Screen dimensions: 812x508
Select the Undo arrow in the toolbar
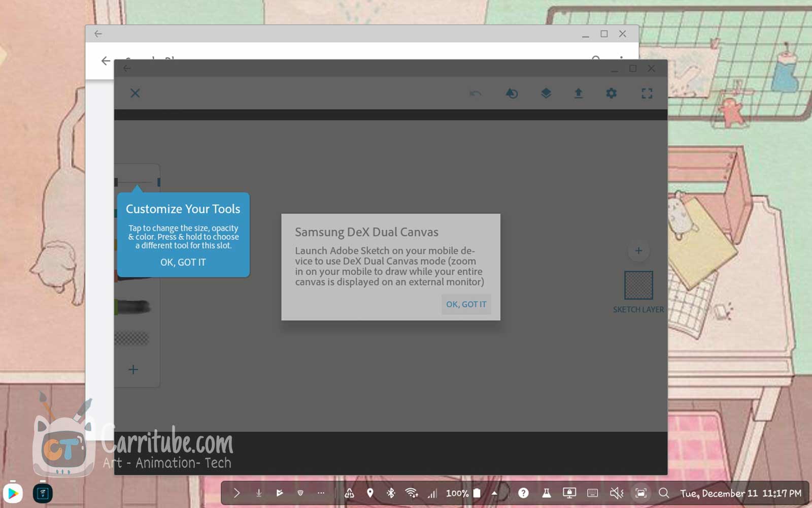coord(476,93)
